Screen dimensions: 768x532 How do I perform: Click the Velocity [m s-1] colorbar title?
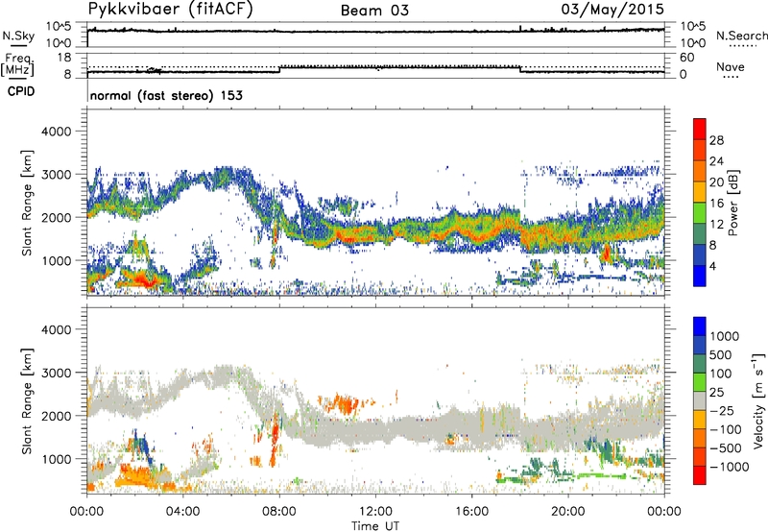click(758, 400)
